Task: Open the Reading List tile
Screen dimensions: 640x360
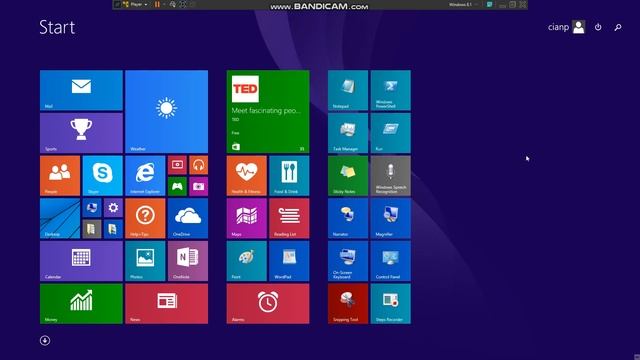Action: tap(289, 218)
